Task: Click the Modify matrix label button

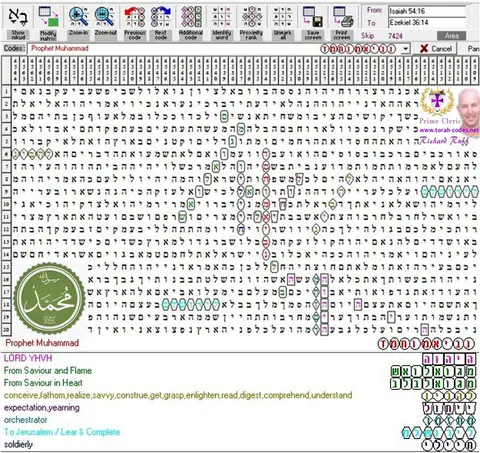Action: (x=48, y=35)
